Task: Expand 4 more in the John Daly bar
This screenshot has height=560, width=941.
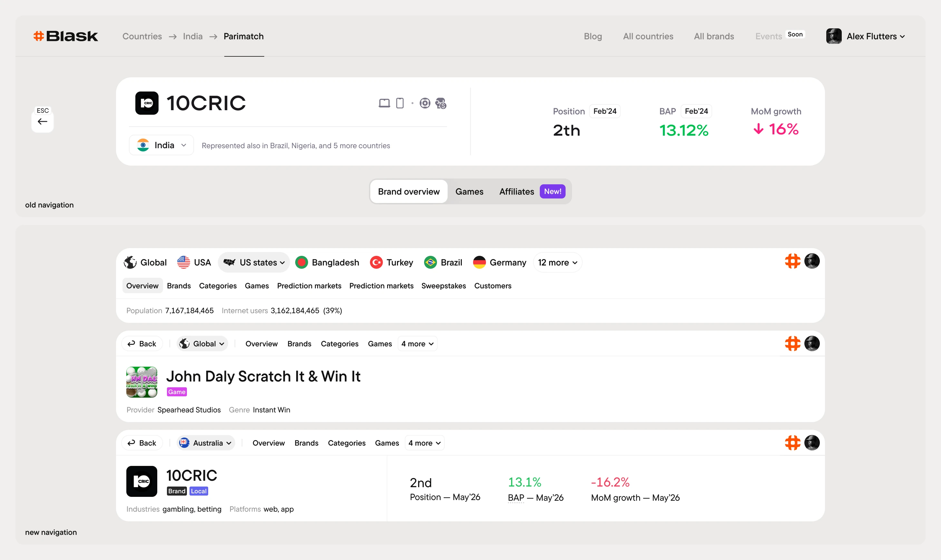Action: [x=418, y=344]
